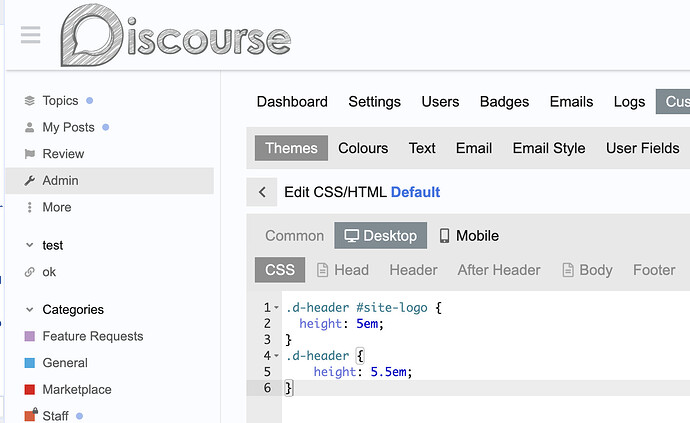The height and width of the screenshot is (423, 690).
Task: Select the Text sub-tab
Action: pyautogui.click(x=422, y=148)
